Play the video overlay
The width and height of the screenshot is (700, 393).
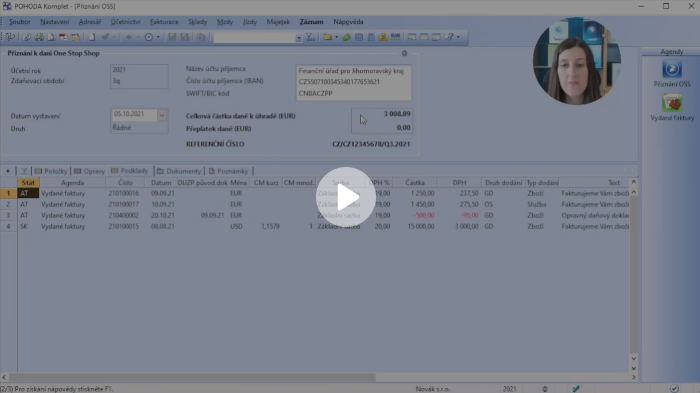point(346,197)
